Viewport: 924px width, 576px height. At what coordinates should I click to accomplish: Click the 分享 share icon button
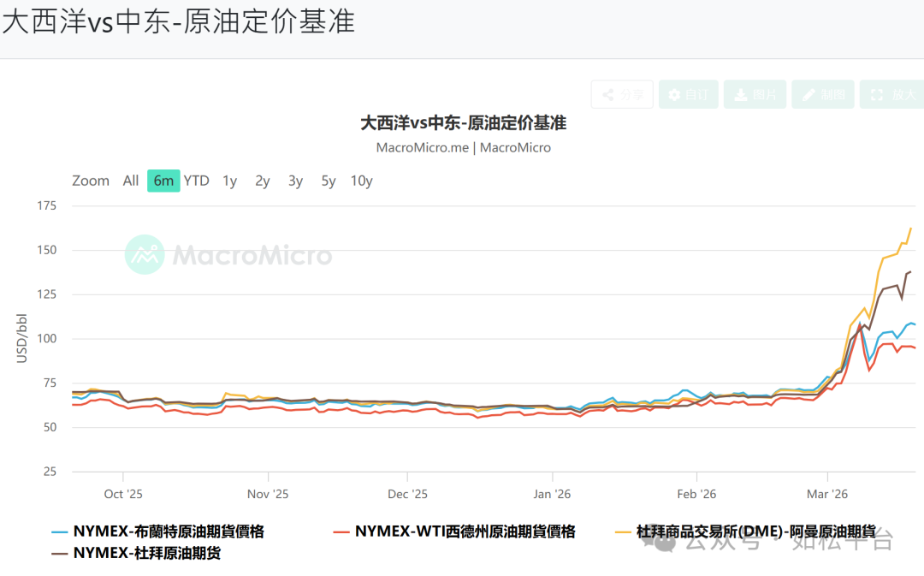click(x=622, y=94)
